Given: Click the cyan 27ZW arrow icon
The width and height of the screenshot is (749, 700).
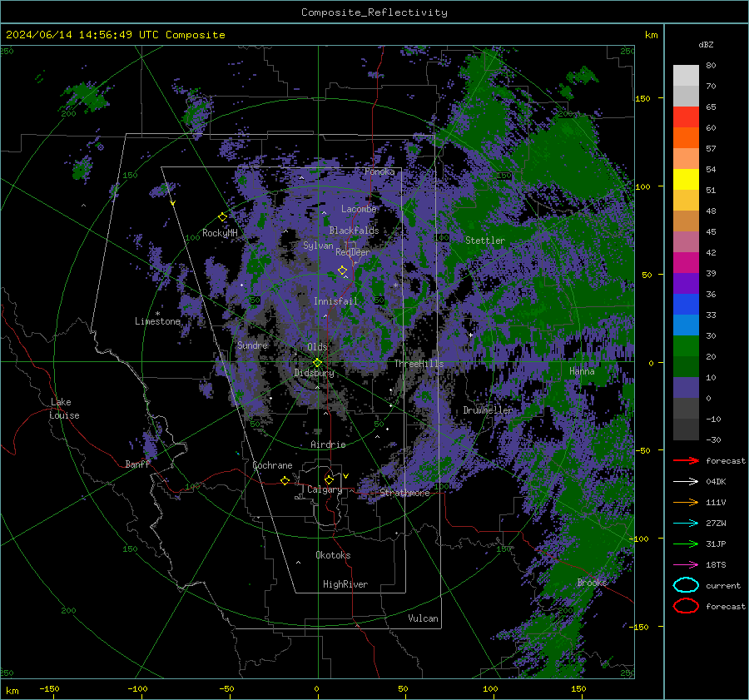Looking at the screenshot, I should (686, 524).
